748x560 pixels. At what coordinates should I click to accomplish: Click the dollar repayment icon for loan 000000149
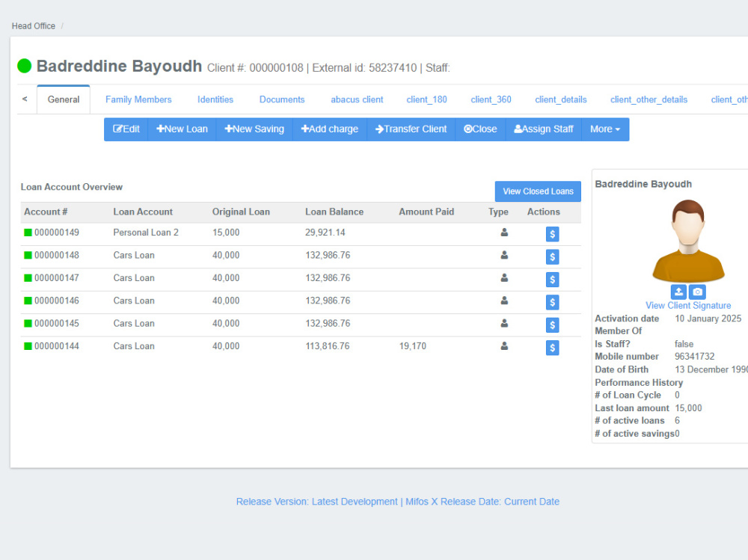(x=552, y=234)
